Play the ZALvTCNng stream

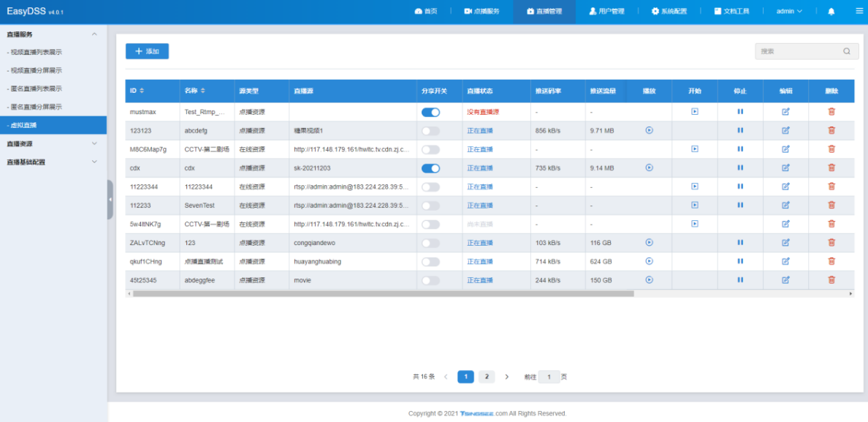650,243
